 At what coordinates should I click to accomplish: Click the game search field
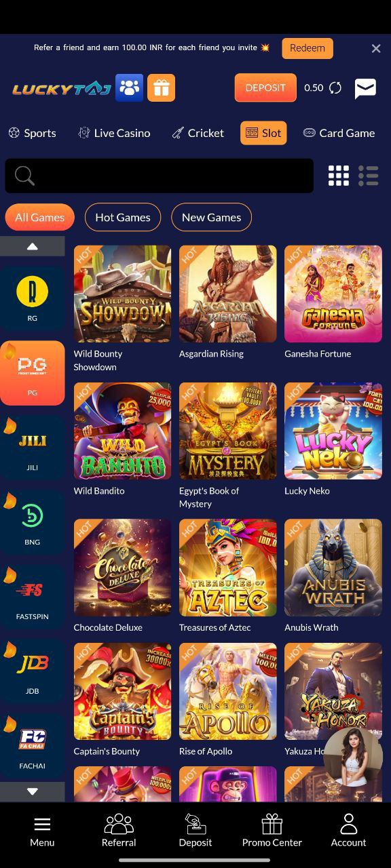click(160, 176)
